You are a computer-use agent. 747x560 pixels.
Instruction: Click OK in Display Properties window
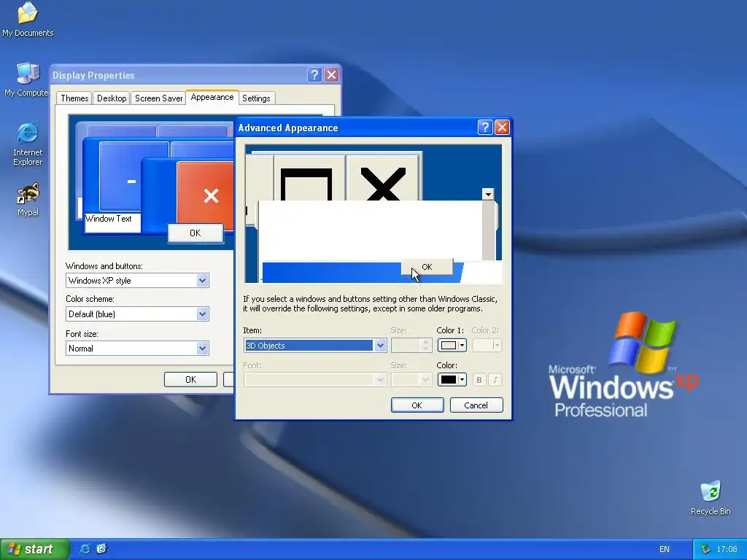(x=190, y=379)
